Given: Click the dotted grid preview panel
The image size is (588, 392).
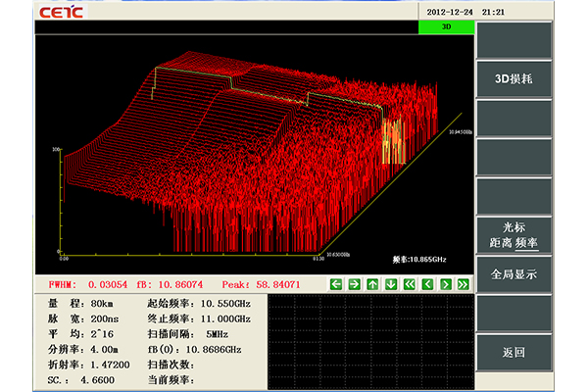Looking at the screenshot, I should [370, 341].
